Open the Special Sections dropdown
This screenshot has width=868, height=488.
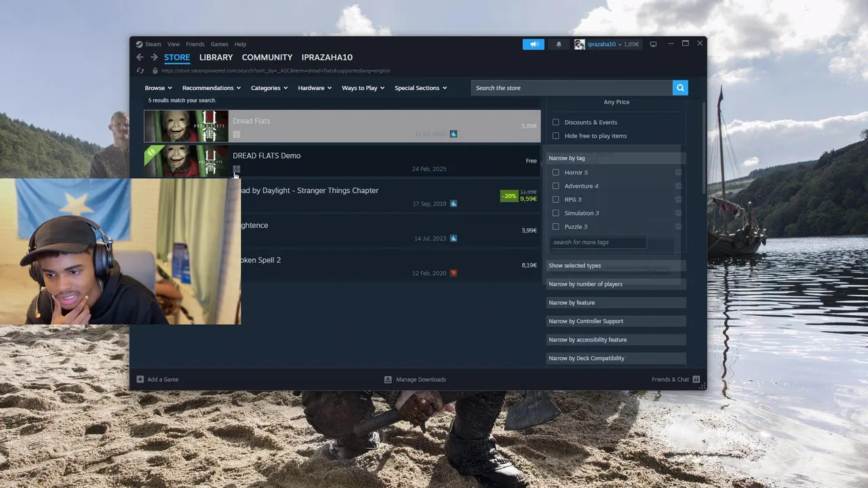(420, 88)
